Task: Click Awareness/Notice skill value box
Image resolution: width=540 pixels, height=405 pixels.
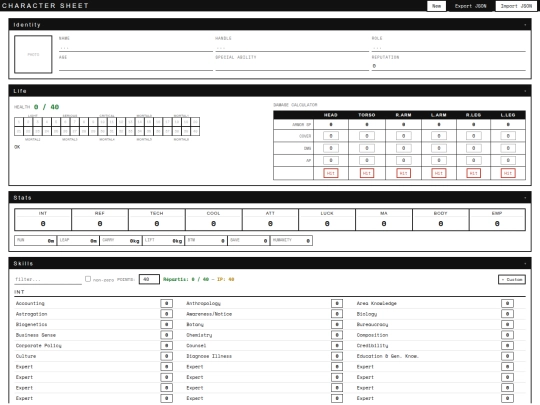Action: pos(337,314)
